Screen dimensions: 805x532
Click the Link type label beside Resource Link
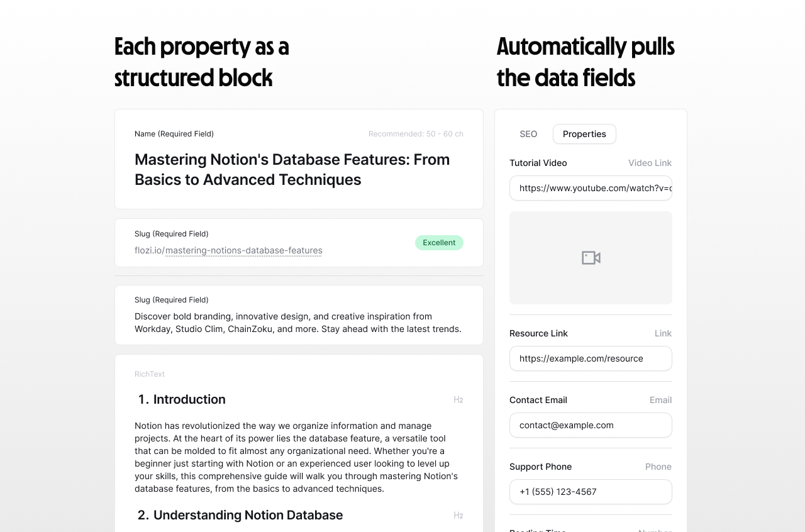663,333
